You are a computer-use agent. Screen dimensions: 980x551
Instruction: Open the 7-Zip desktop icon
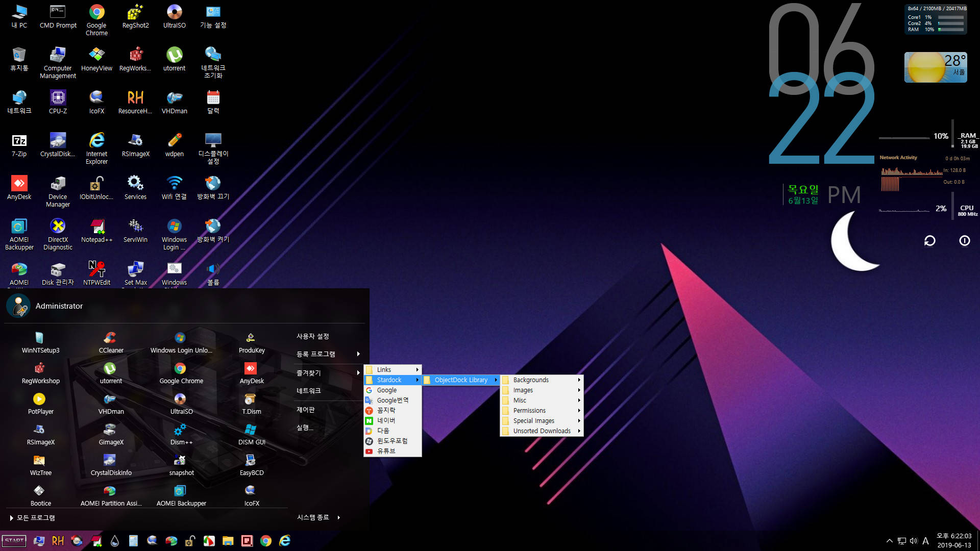[x=19, y=145]
